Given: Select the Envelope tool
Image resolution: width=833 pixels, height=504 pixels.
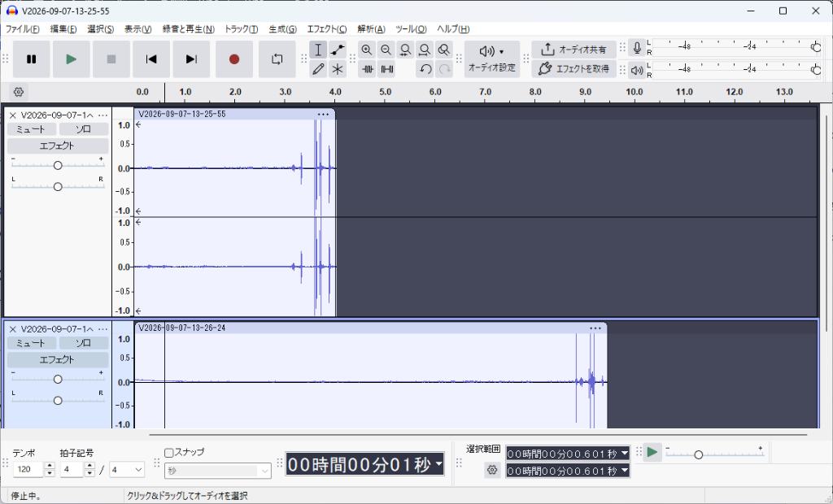Looking at the screenshot, I should click(338, 50).
